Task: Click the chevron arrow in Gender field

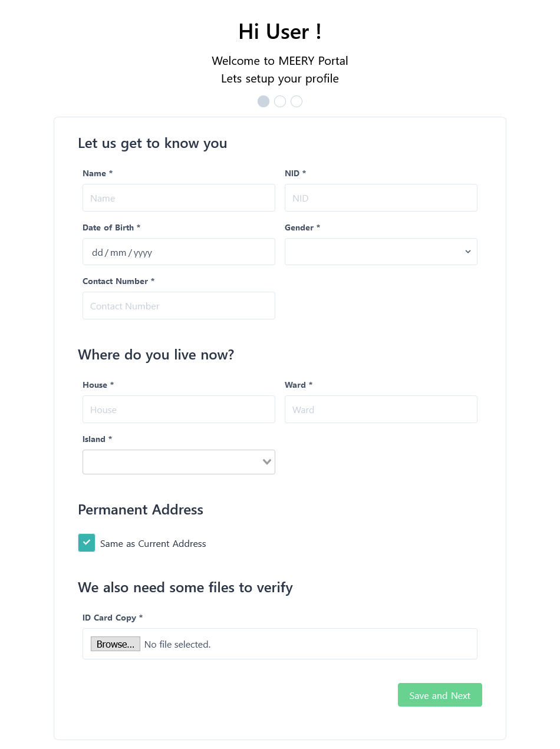Action: 468,252
